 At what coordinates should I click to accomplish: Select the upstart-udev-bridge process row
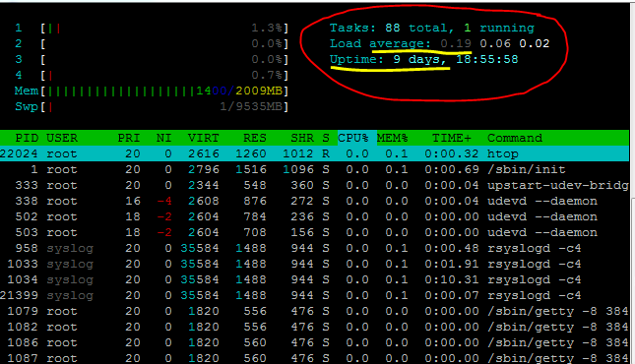[x=315, y=185]
